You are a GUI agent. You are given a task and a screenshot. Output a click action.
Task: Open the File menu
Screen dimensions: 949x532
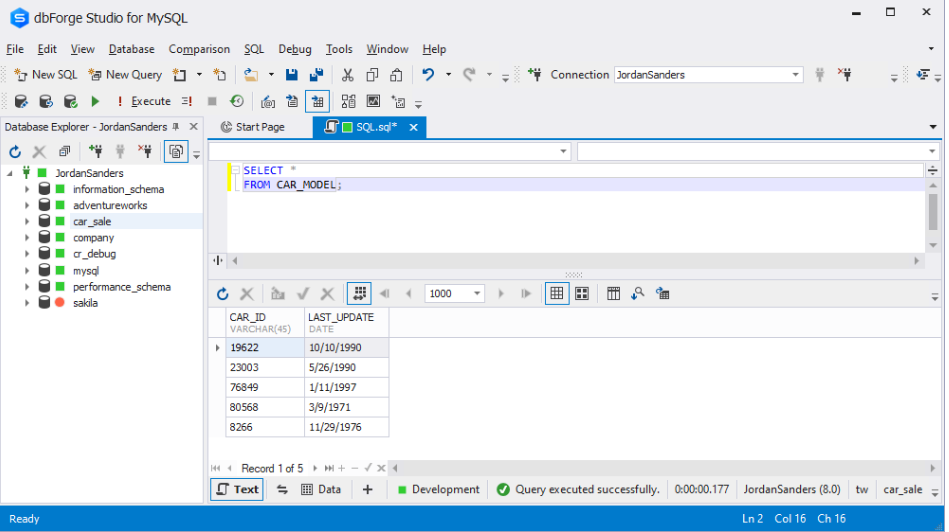tap(15, 49)
